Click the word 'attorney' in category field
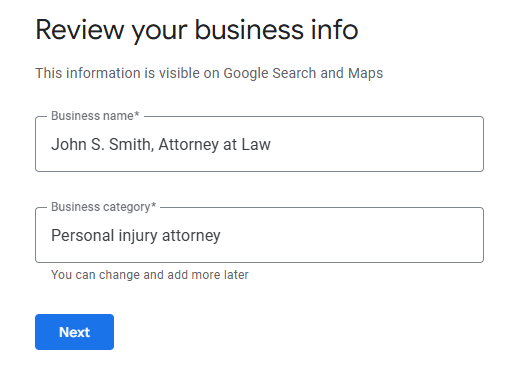515x374 pixels. click(x=191, y=236)
